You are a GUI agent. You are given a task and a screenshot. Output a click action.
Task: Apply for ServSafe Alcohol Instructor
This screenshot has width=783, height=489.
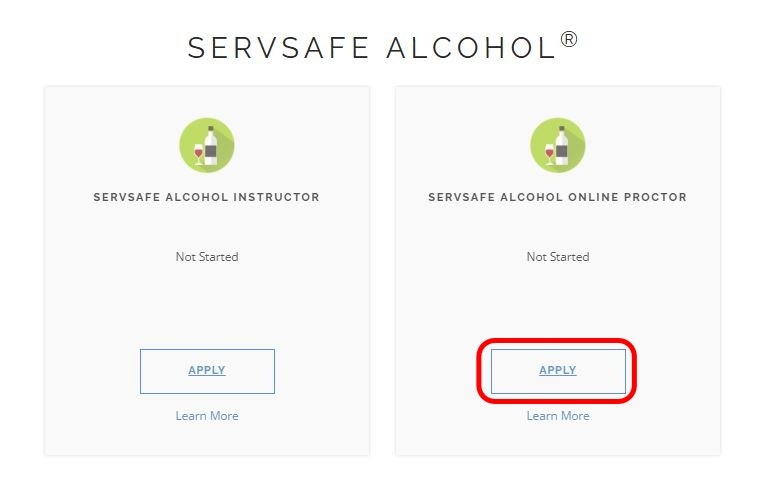[207, 371]
